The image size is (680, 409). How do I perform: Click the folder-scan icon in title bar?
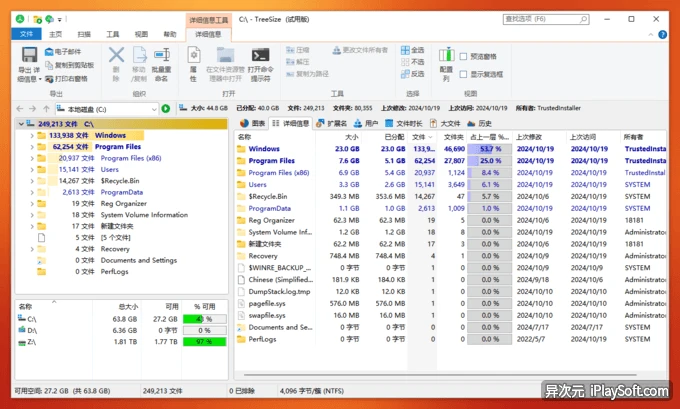(38, 19)
